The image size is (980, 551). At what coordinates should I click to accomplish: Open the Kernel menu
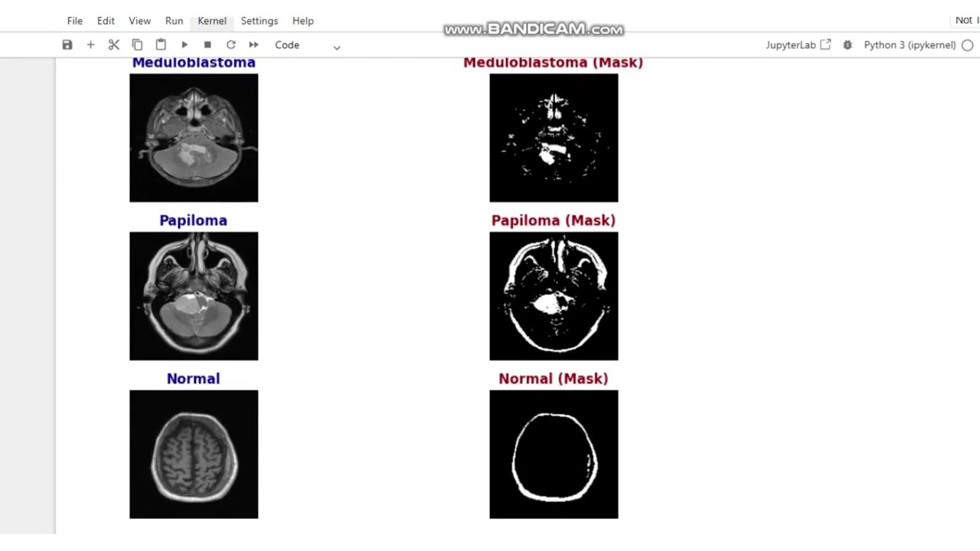point(212,21)
